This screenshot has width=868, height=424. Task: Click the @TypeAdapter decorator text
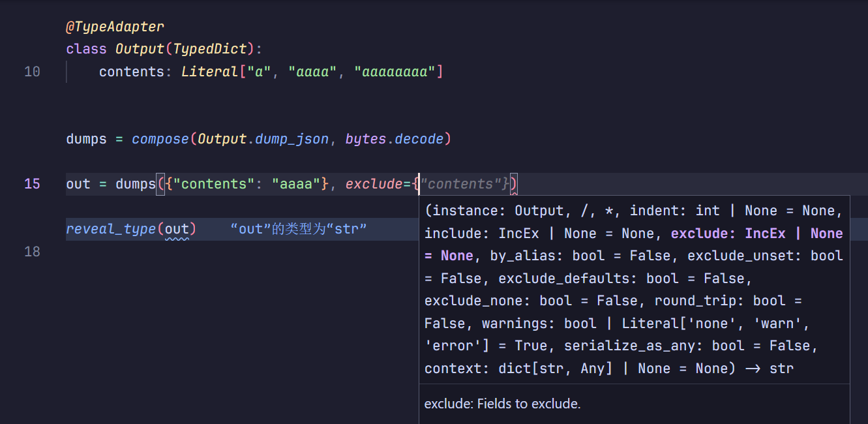pyautogui.click(x=115, y=27)
